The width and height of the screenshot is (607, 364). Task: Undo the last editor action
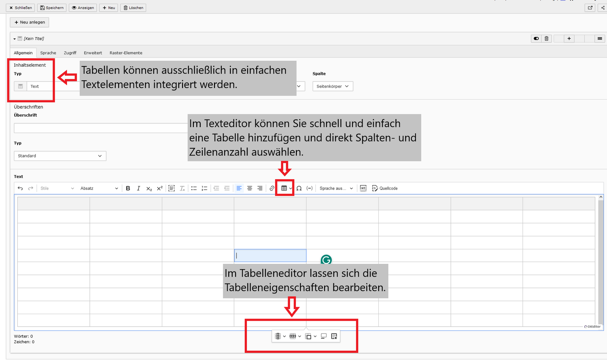point(20,188)
